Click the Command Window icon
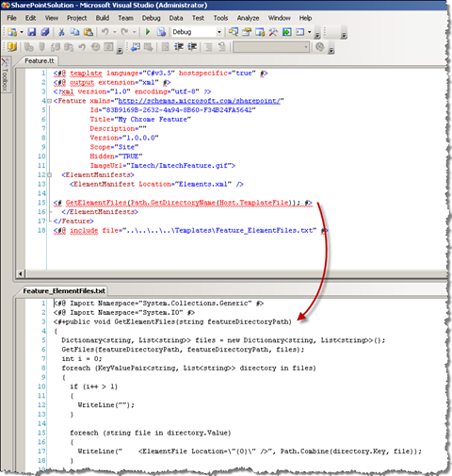Image resolution: width=452 pixels, height=476 pixels. point(300,32)
